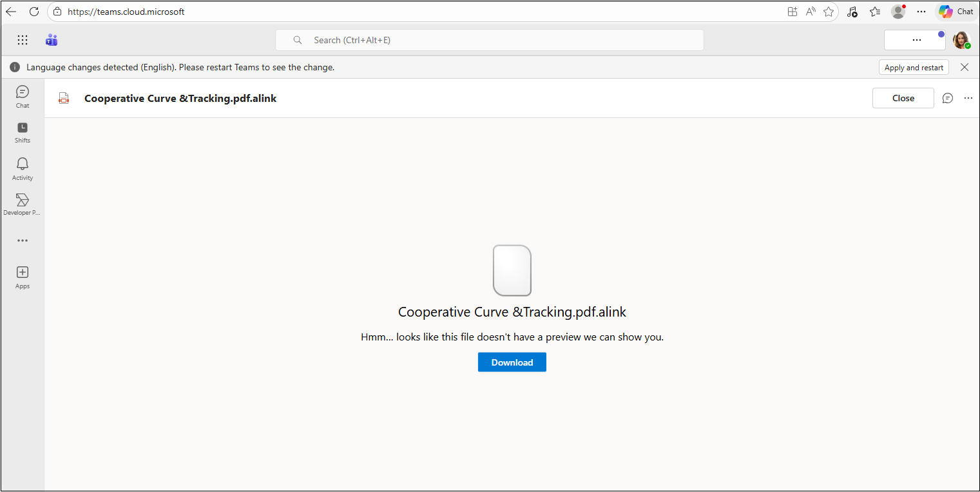This screenshot has height=492, width=980.
Task: Open Teams settings and more menu
Action: pyautogui.click(x=916, y=40)
